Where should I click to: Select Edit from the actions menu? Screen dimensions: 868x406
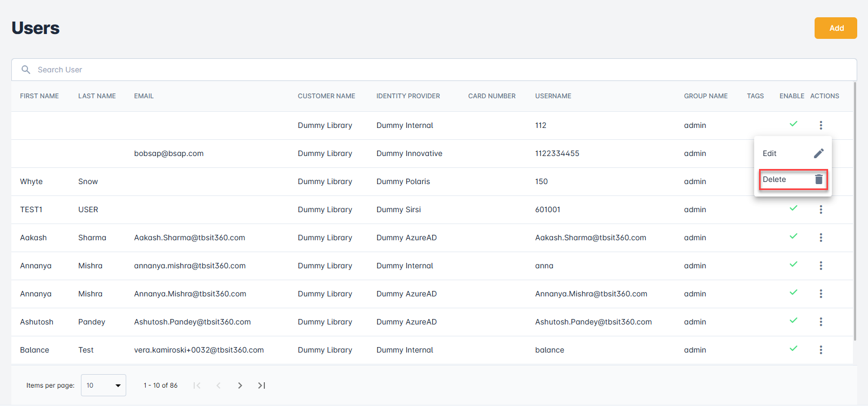(770, 153)
